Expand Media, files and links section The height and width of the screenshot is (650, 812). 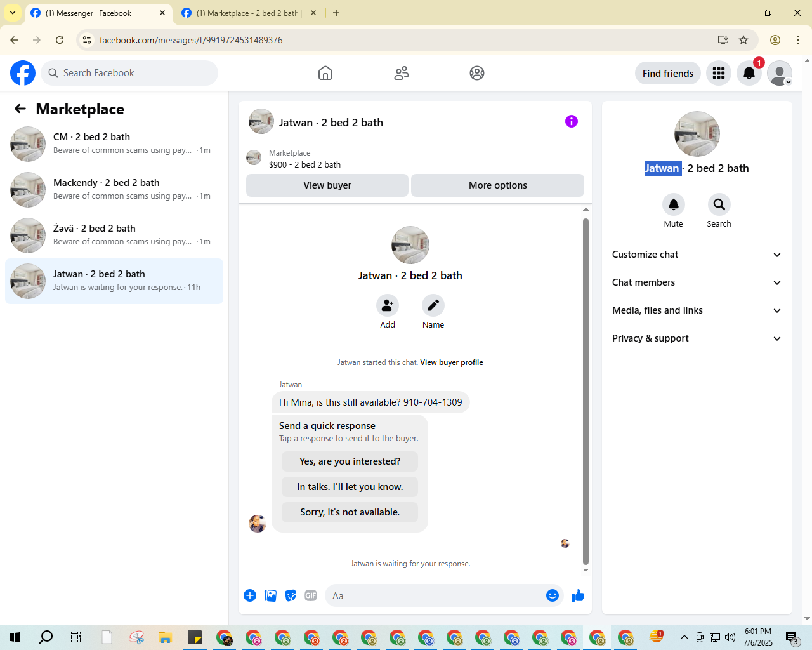tap(697, 310)
